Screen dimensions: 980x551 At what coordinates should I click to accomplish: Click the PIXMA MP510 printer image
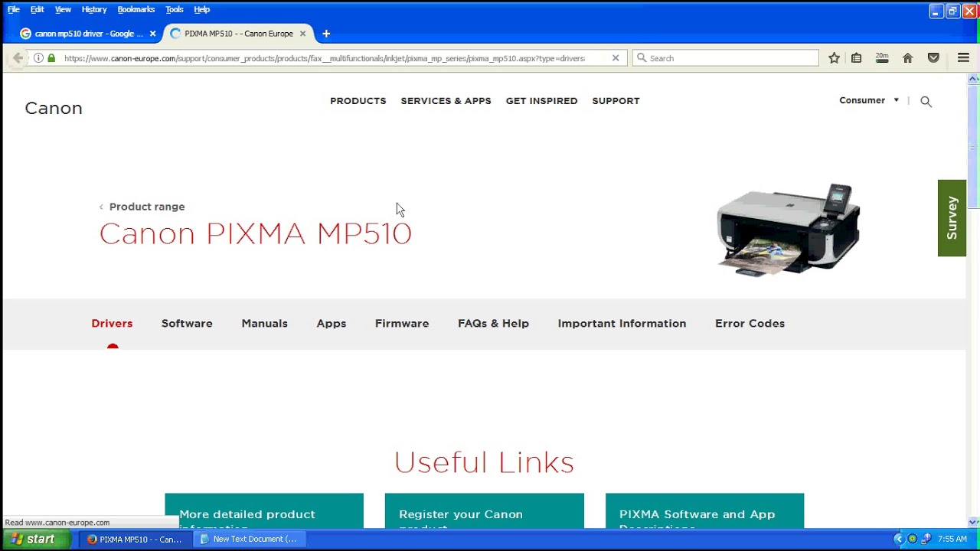pyautogui.click(x=789, y=230)
